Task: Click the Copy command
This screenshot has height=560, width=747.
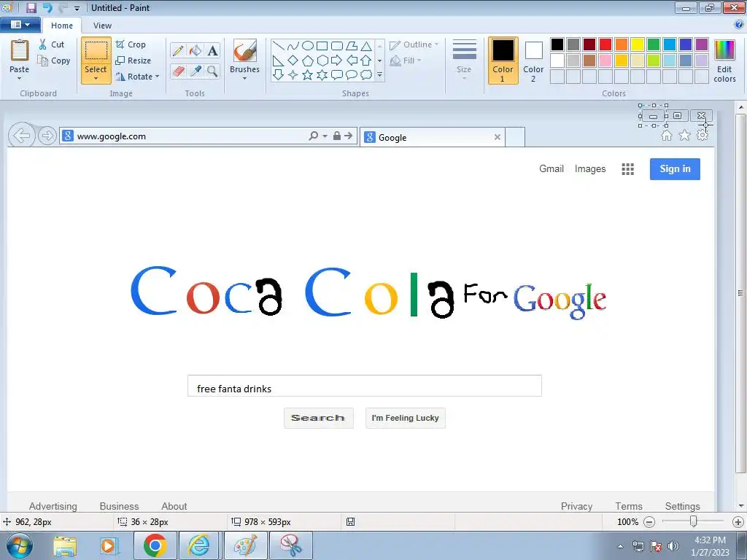Action: click(54, 61)
